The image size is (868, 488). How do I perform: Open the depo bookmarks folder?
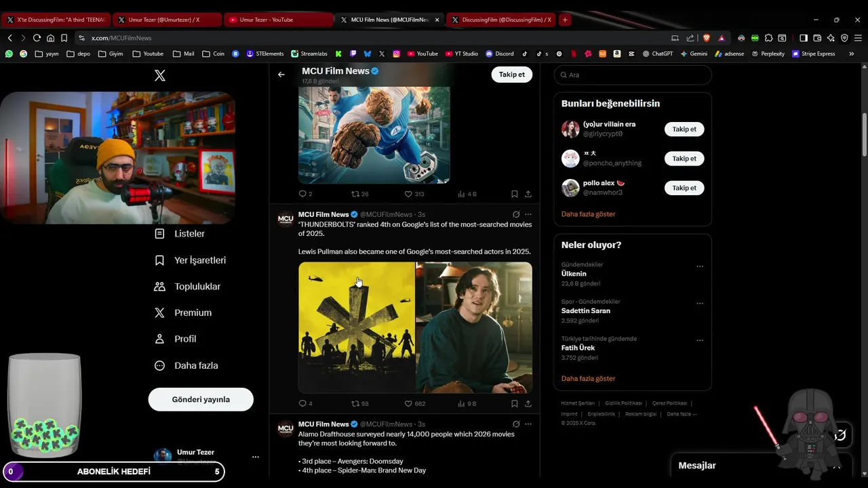click(x=78, y=54)
